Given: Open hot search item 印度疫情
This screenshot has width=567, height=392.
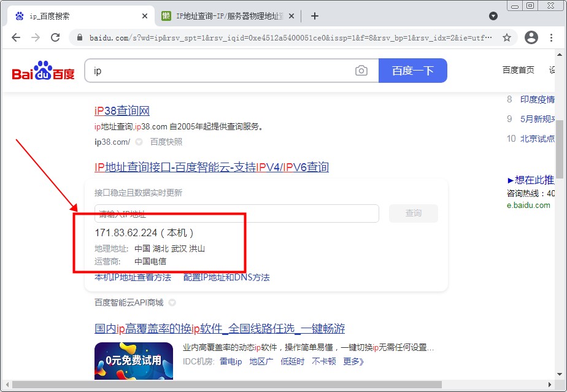Looking at the screenshot, I should pyautogui.click(x=538, y=99).
